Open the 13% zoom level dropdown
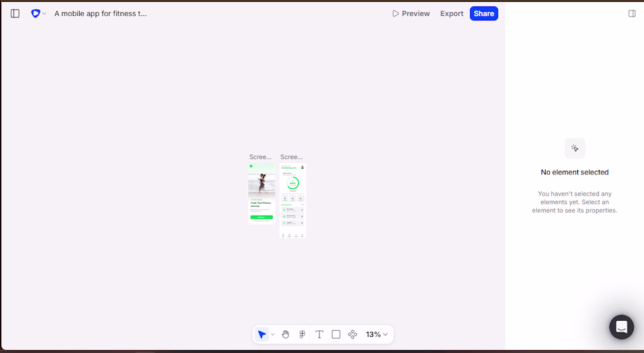 376,334
